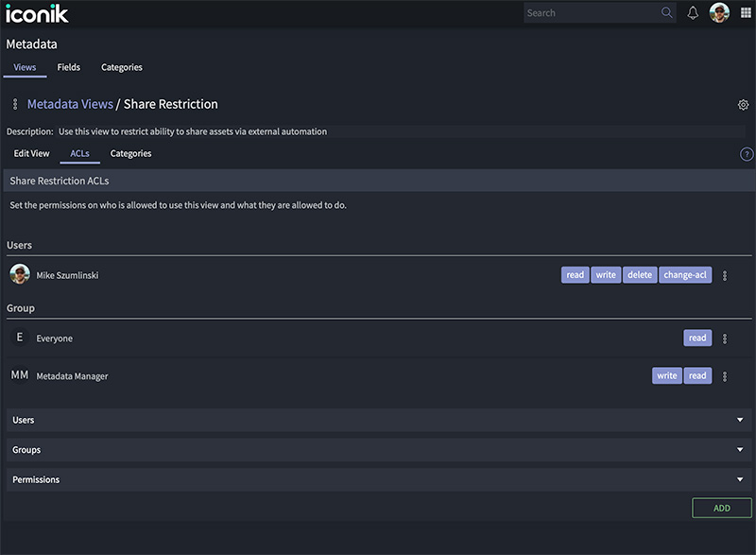Click the notifications bell icon
The image size is (756, 555).
coord(693,13)
